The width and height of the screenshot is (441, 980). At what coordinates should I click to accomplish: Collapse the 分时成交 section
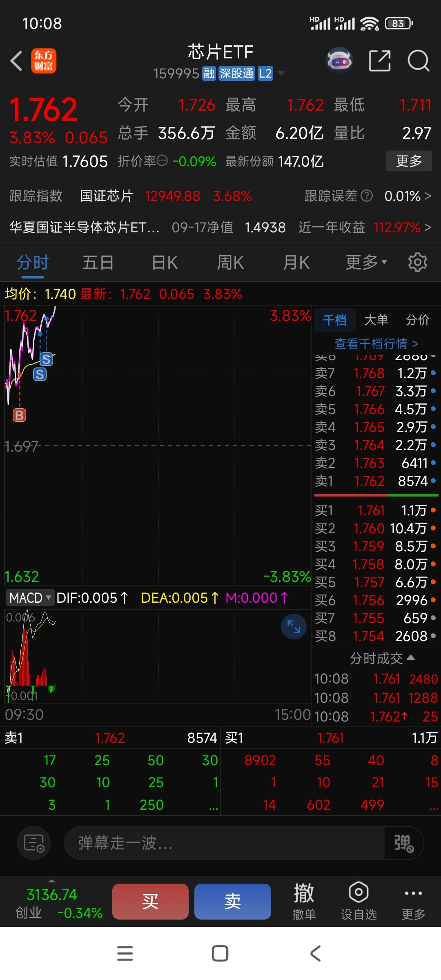tap(382, 658)
